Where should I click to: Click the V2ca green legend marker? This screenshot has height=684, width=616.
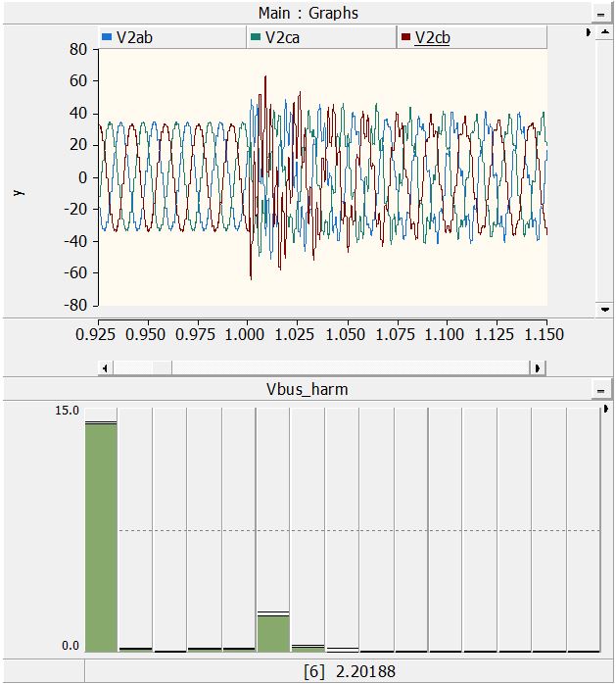click(x=256, y=37)
